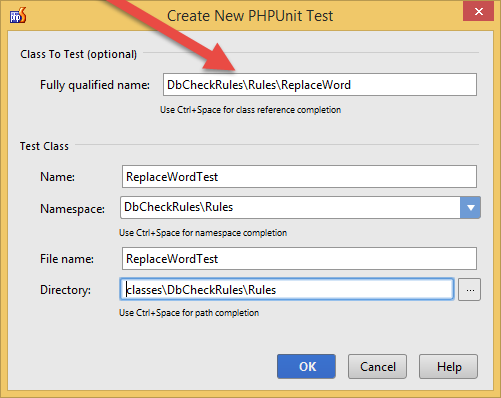Click the 'Test Class' section heading
Viewport: 501px width, 398px height.
click(44, 146)
